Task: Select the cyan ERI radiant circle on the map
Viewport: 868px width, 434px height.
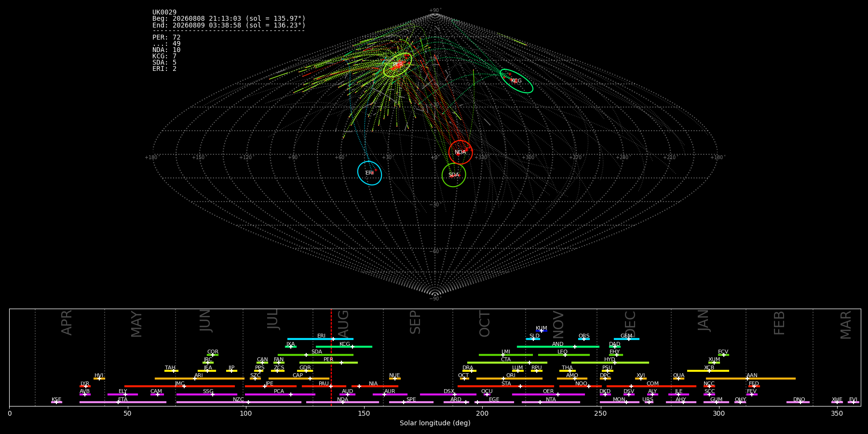Action: 369,173
